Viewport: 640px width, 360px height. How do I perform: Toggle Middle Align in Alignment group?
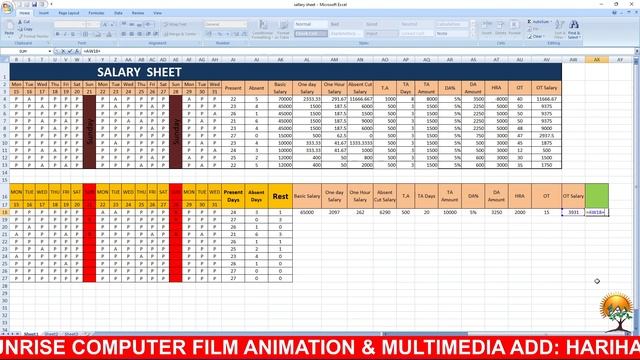pyautogui.click(x=131, y=24)
